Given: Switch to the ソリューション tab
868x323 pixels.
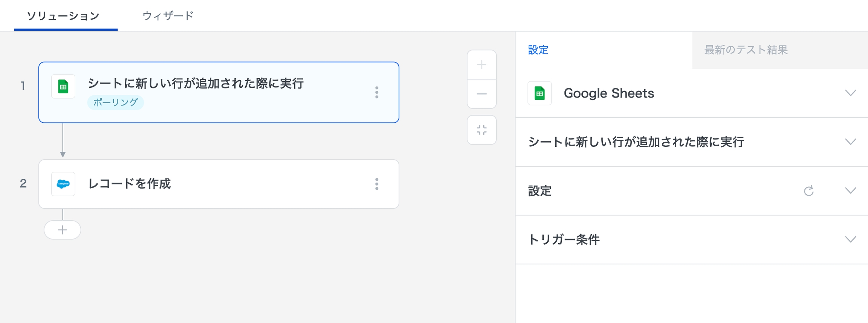Looking at the screenshot, I should [63, 16].
